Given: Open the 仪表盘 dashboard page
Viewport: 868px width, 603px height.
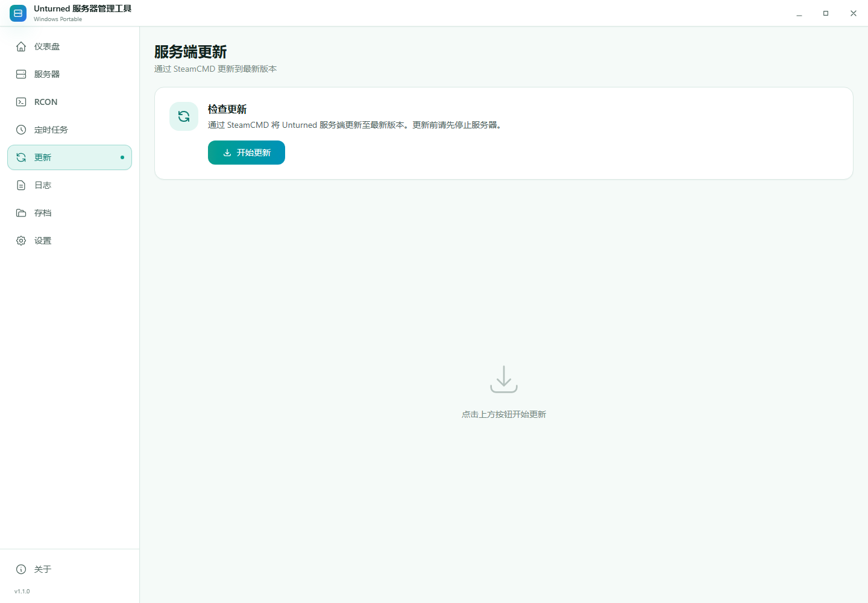Looking at the screenshot, I should coord(69,46).
